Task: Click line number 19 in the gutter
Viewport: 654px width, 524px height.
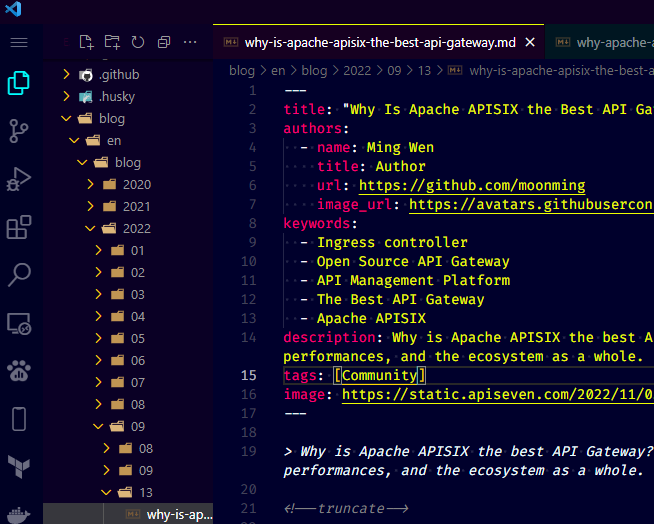Action: 249,451
